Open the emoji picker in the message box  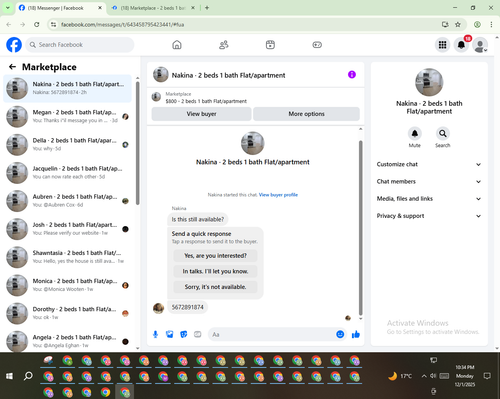(340, 334)
